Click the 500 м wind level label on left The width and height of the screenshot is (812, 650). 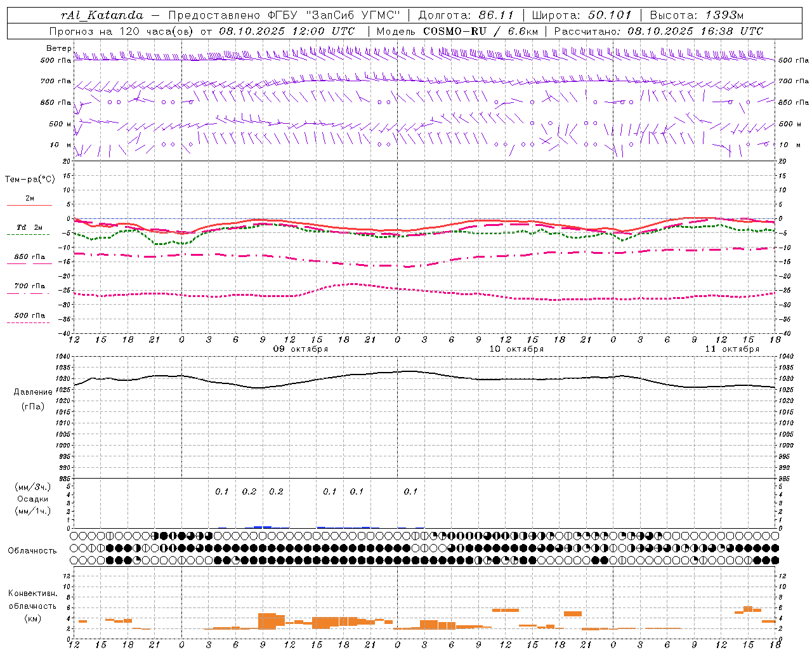pyautogui.click(x=60, y=124)
